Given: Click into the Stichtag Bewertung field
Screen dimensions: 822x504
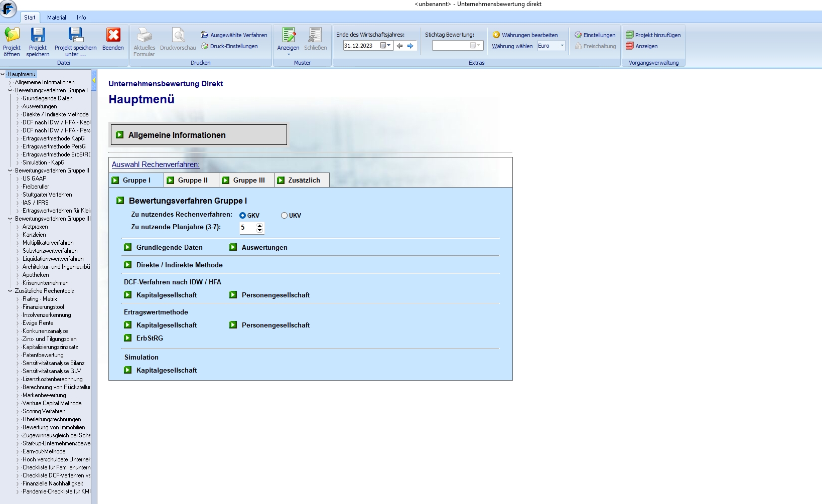Looking at the screenshot, I should click(x=451, y=46).
